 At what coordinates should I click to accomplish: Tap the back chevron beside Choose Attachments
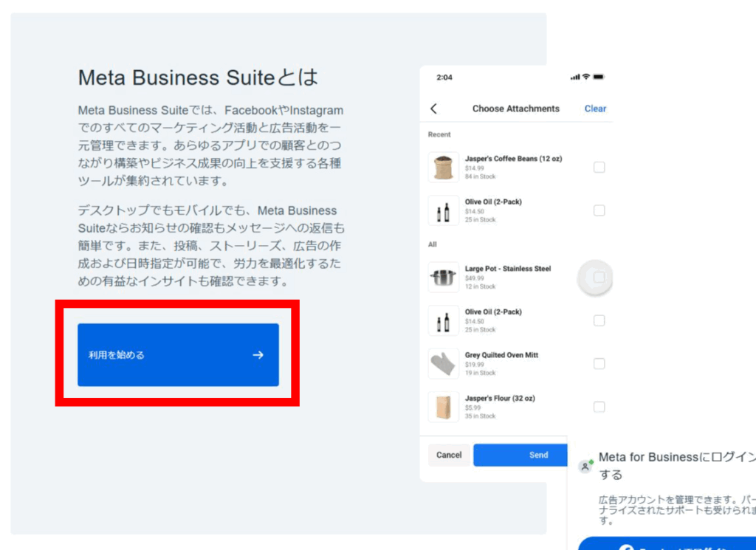(x=433, y=109)
